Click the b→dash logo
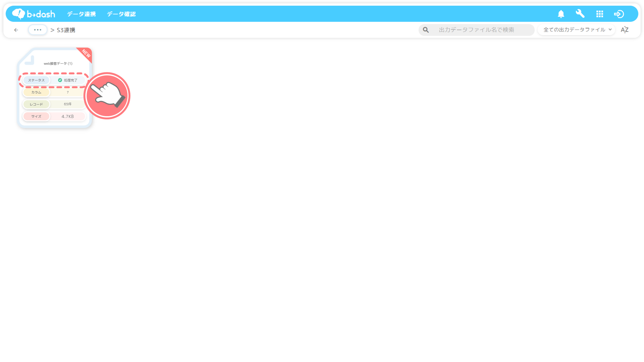 (x=33, y=14)
